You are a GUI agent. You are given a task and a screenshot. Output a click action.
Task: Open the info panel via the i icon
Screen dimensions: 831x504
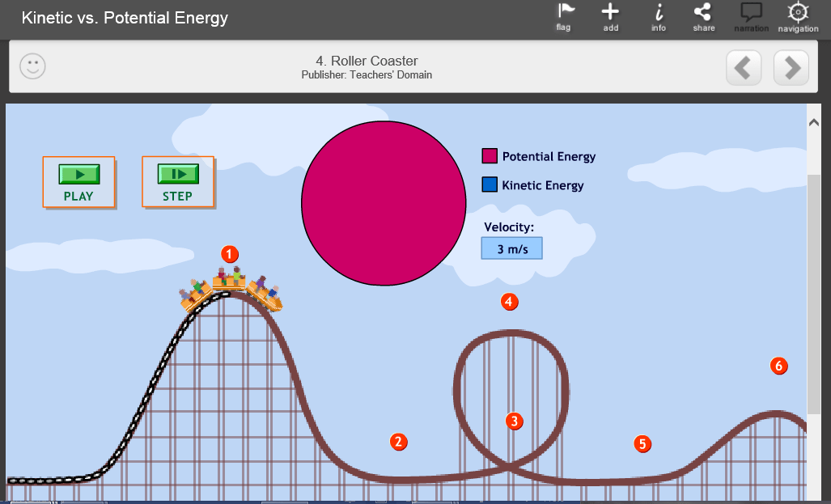[657, 12]
